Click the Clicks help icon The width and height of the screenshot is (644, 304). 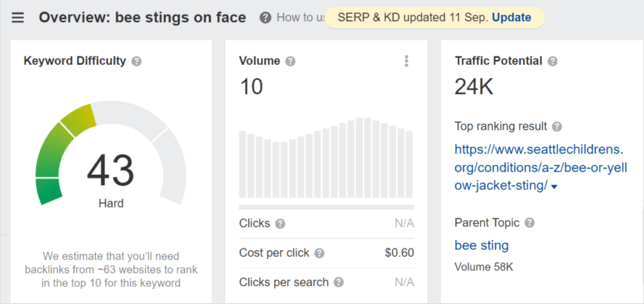(x=280, y=224)
